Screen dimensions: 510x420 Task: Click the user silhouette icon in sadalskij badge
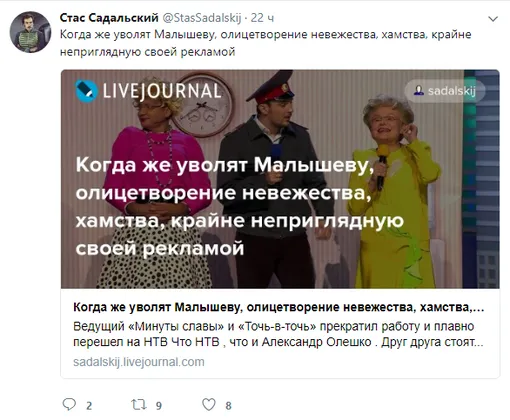[419, 90]
